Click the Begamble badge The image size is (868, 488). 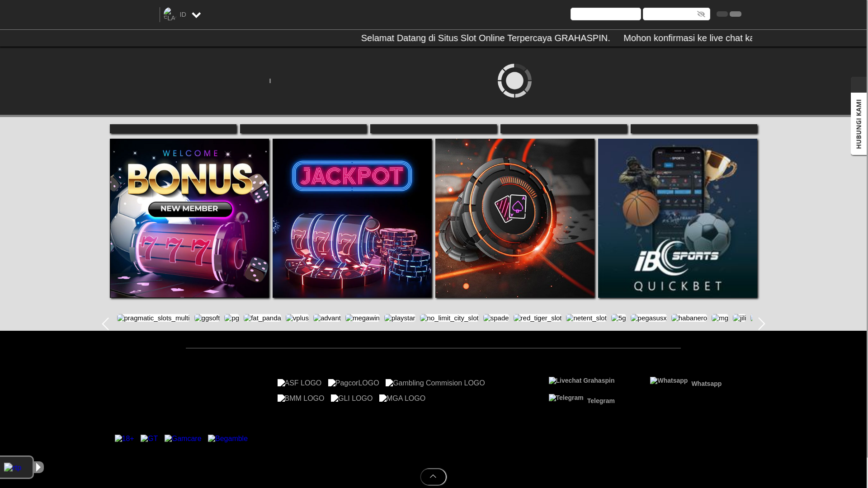[x=228, y=439]
